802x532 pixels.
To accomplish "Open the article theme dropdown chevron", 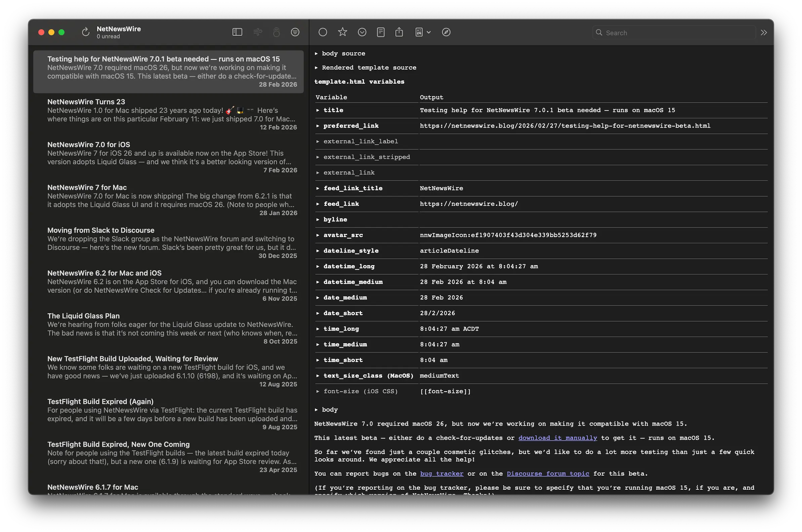I will click(x=429, y=32).
